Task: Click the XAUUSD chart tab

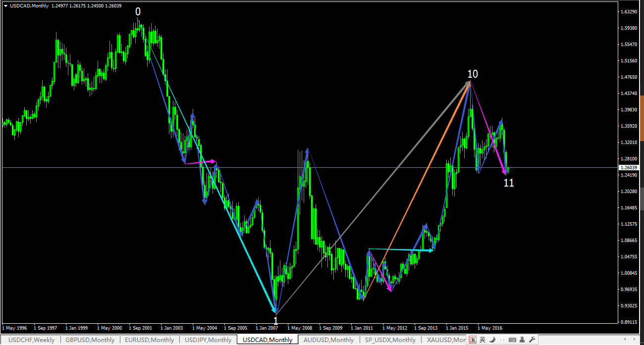Action: [x=444, y=340]
